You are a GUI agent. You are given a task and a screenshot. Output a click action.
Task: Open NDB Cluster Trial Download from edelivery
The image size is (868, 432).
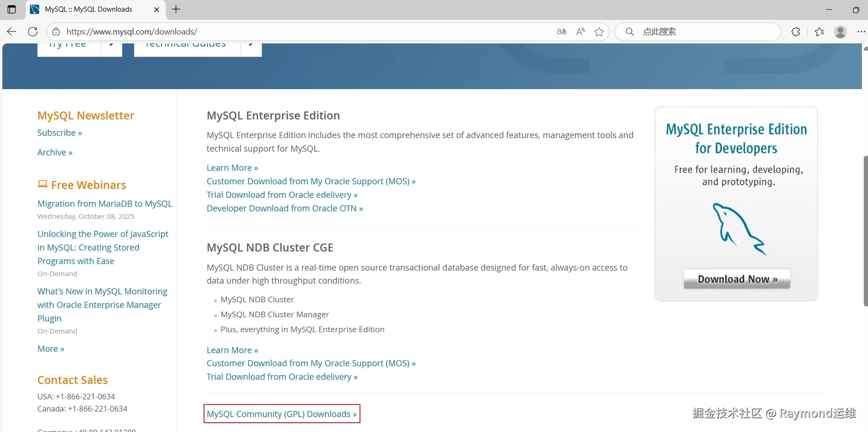point(282,377)
